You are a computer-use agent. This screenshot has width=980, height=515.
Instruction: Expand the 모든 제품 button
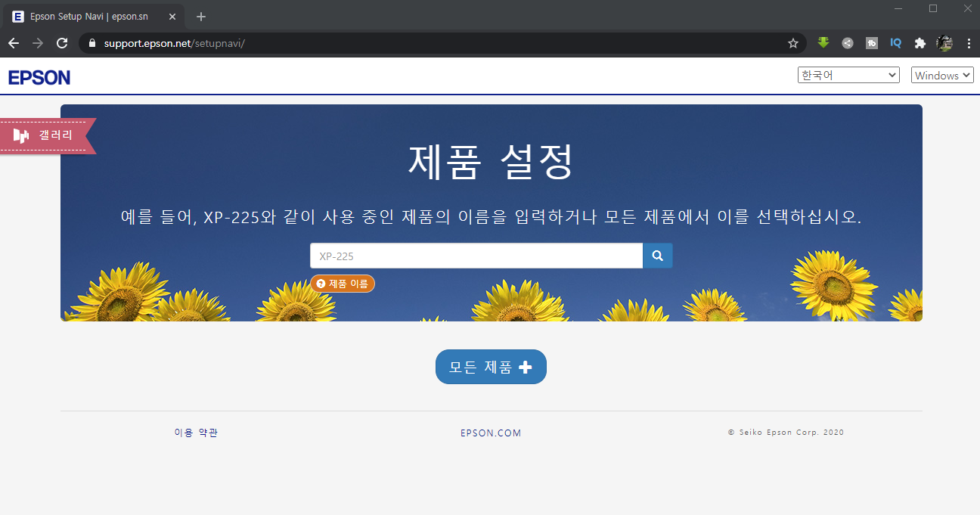click(x=491, y=367)
